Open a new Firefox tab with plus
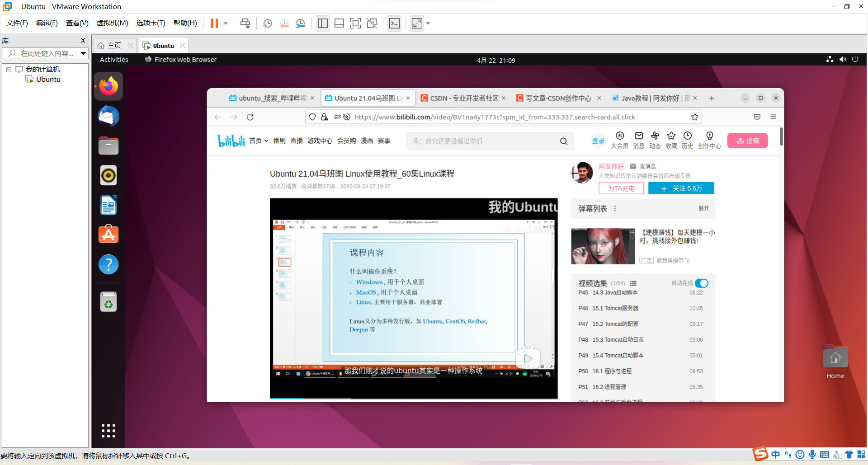This screenshot has width=868, height=465. (712, 98)
